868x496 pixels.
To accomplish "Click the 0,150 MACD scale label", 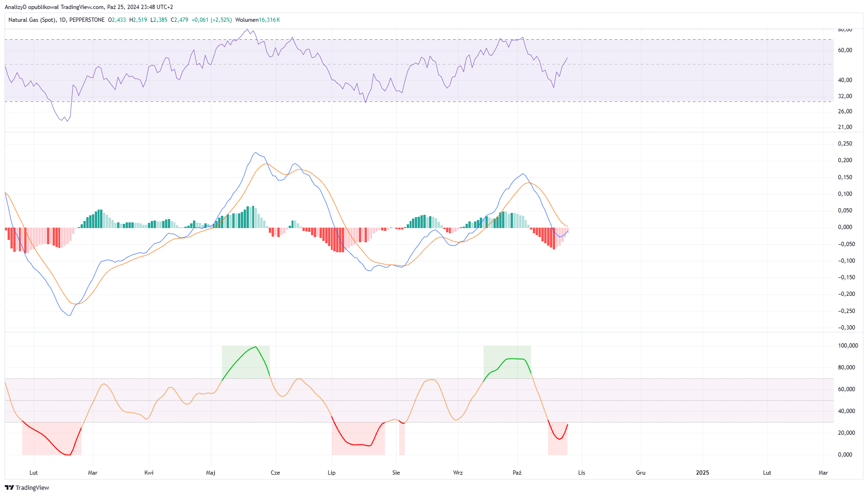I will (x=845, y=177).
